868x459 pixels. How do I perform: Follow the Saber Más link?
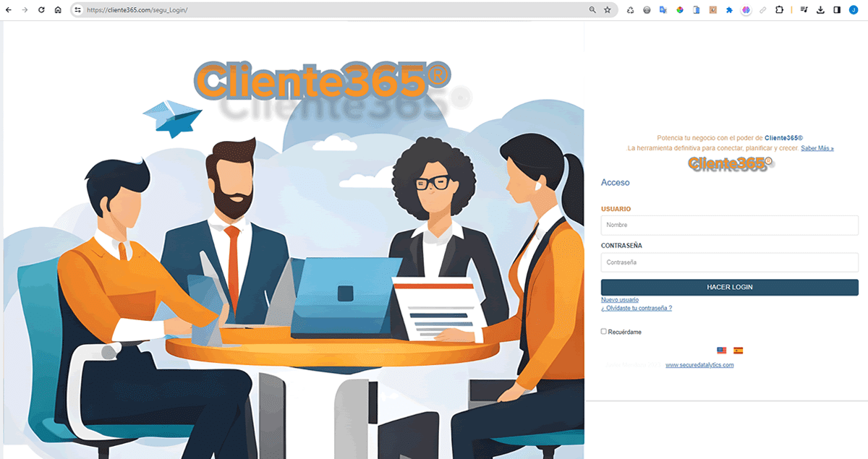click(817, 148)
